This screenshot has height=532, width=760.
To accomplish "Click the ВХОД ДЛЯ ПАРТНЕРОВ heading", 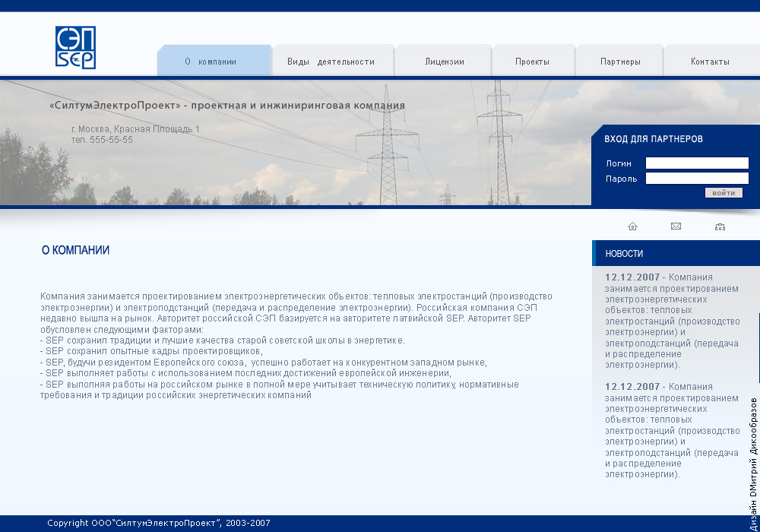I will pos(654,138).
